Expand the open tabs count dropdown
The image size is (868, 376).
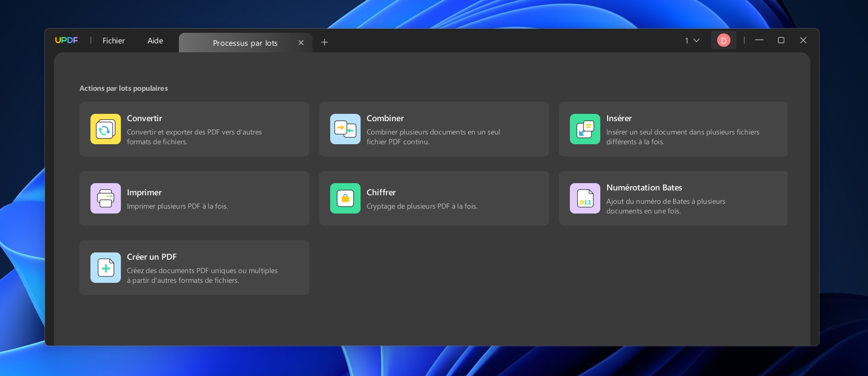692,41
